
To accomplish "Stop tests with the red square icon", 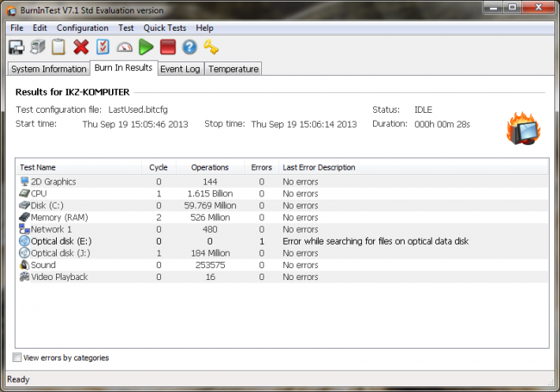I will [x=168, y=47].
